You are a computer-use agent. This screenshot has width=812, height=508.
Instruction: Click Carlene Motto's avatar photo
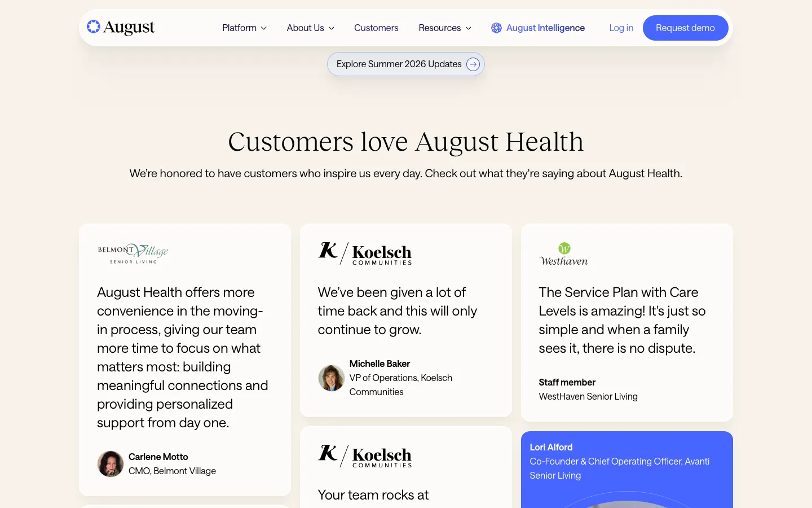pyautogui.click(x=111, y=464)
